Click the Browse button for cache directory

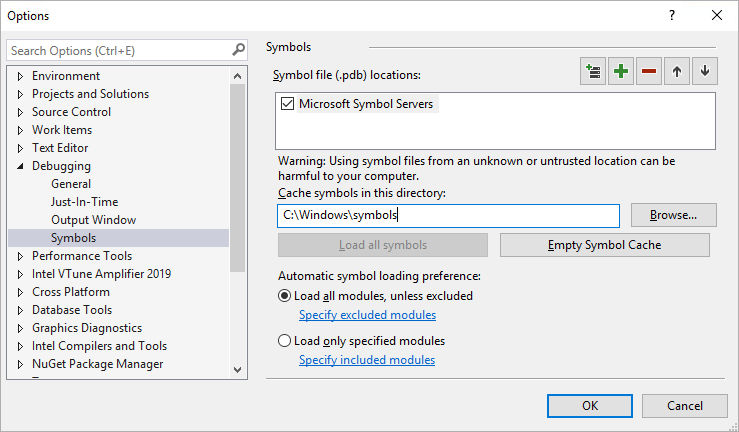(x=681, y=215)
